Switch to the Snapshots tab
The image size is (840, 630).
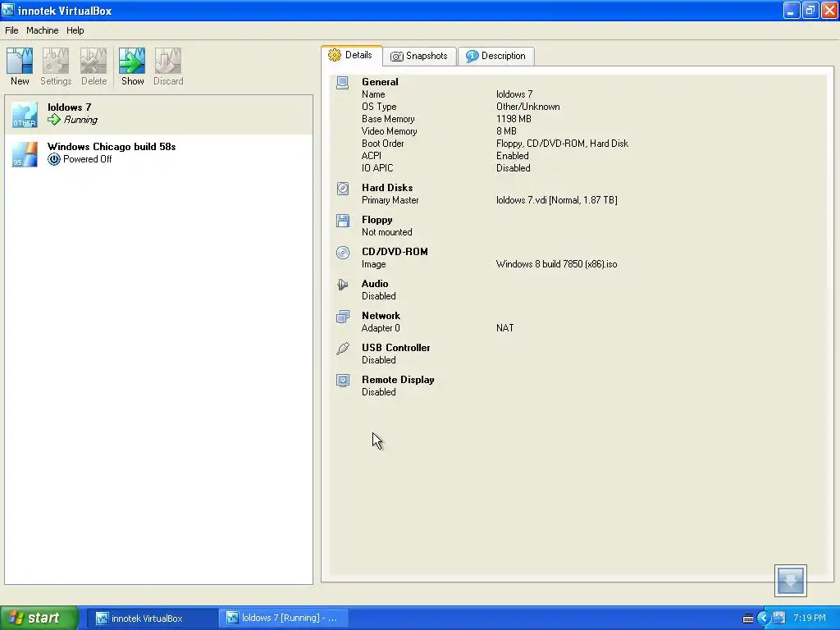click(419, 56)
